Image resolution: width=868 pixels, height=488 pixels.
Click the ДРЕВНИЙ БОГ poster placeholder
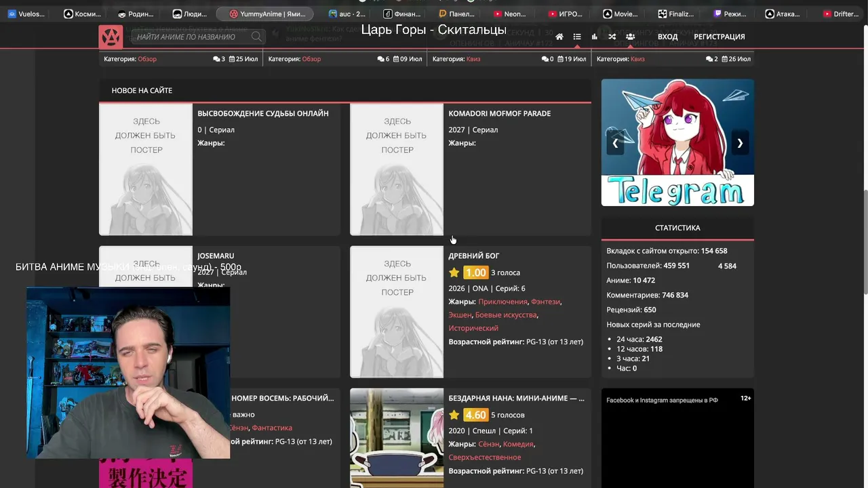[397, 312]
